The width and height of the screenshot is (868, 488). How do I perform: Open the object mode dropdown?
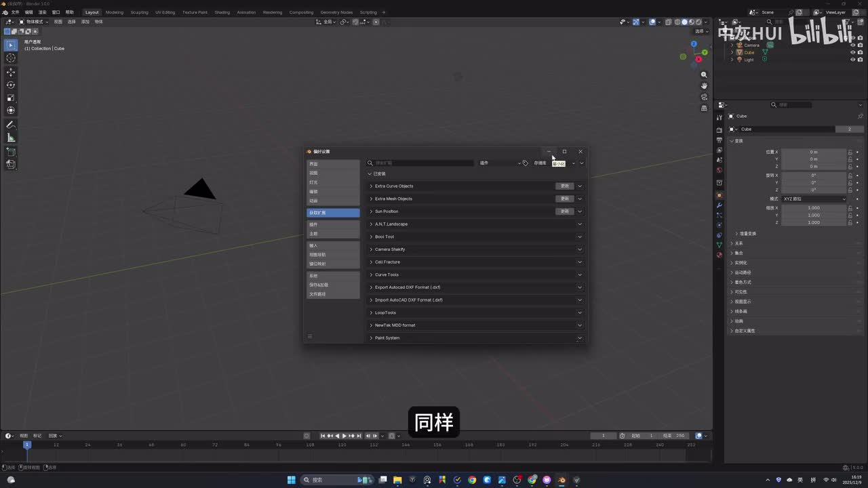34,22
